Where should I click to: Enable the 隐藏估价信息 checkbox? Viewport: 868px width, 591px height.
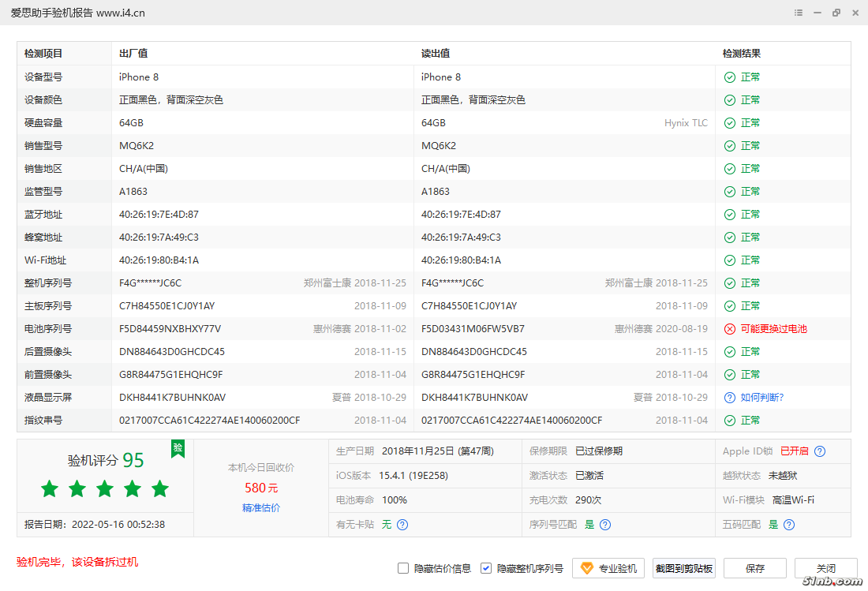coord(403,568)
